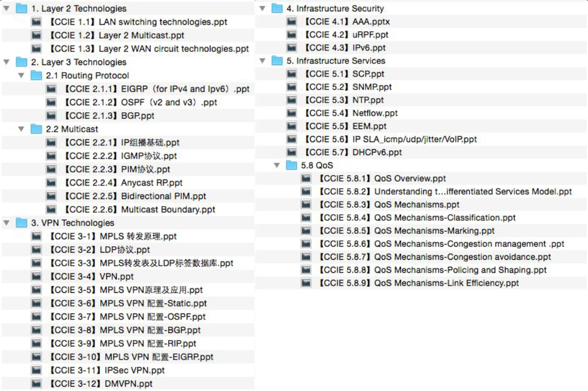Screen dimensions: 588x391
Task: Select file 【CCIE 2.2.1】IP组播基础.ppt
Action: [122, 143]
